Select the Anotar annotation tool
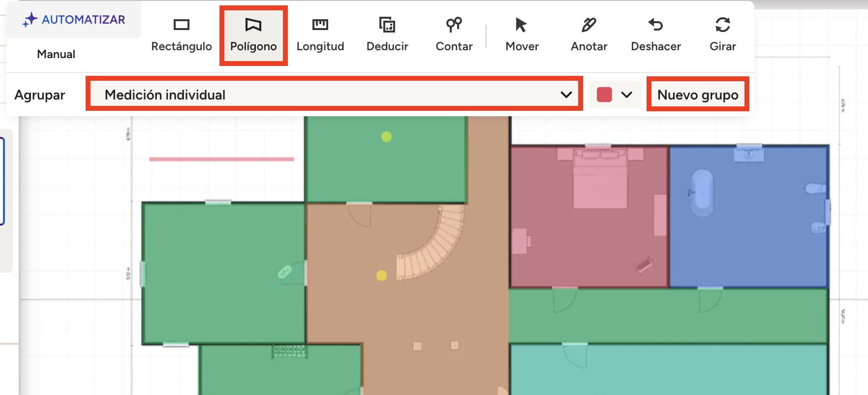Screen dimensions: 868x395 (589, 35)
